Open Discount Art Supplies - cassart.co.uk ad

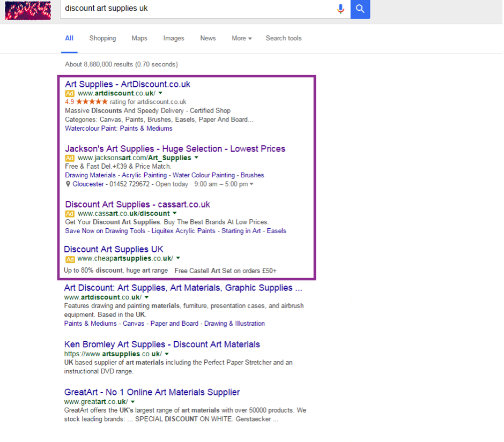[138, 204]
